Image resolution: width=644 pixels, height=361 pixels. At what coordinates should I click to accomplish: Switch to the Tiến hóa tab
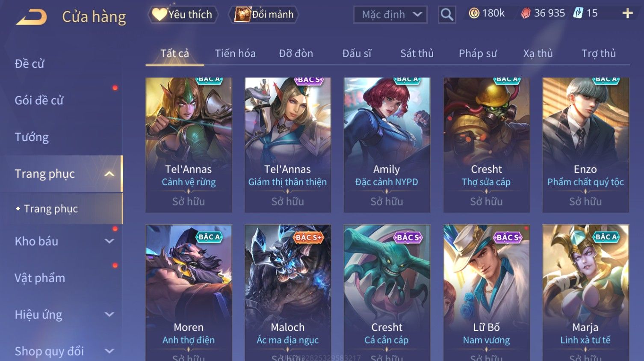(235, 53)
